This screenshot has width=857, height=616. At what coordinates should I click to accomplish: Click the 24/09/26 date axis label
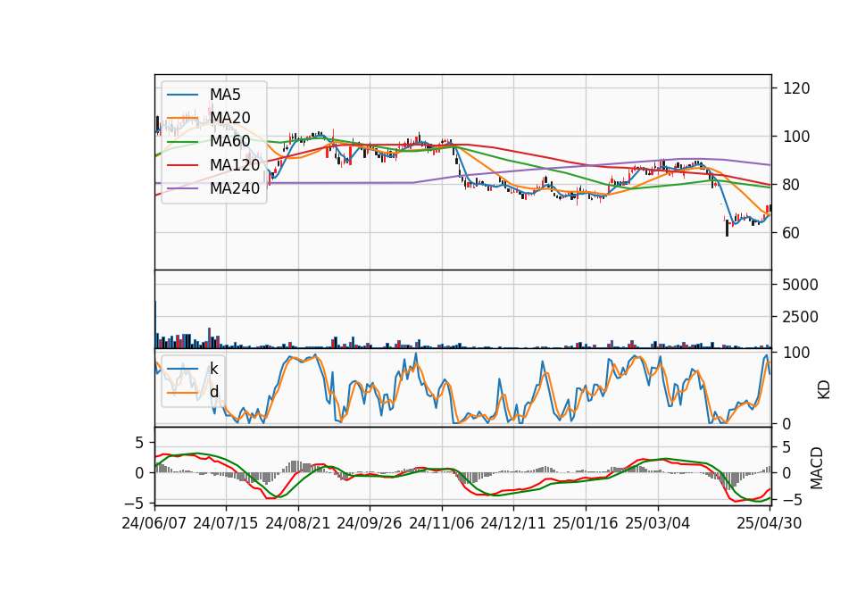coord(369,524)
